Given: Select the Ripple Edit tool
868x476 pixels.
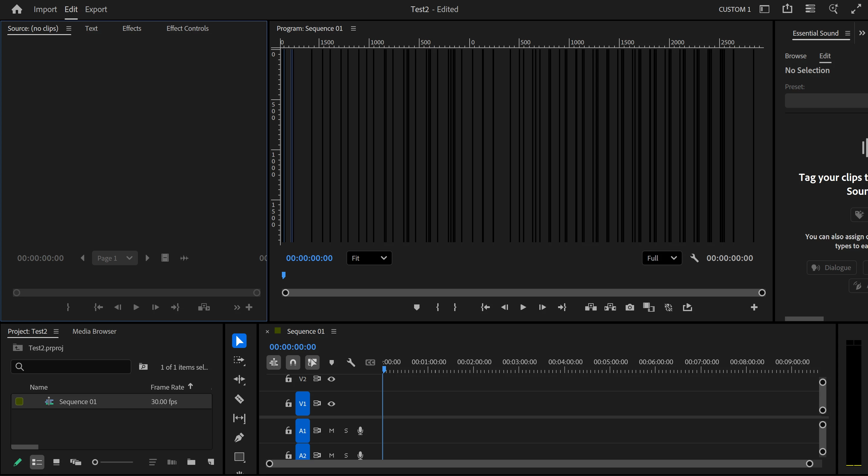Looking at the screenshot, I should click(239, 380).
